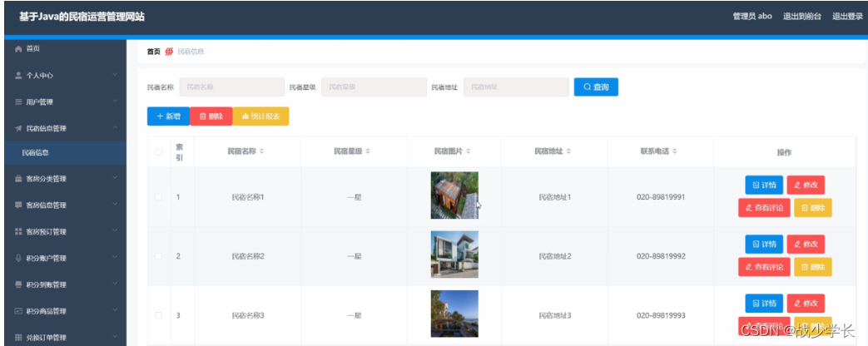
Task: Click the 民宿地址2 cell
Action: 555,256
